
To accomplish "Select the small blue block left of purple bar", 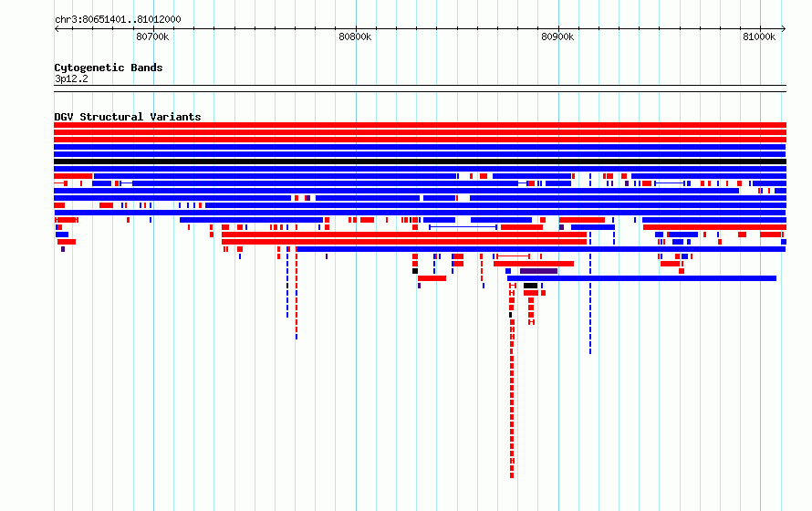I will click(508, 271).
